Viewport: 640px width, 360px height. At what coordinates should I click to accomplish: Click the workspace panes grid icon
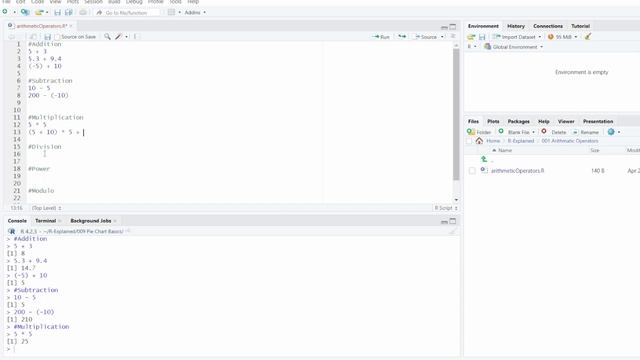(171, 12)
